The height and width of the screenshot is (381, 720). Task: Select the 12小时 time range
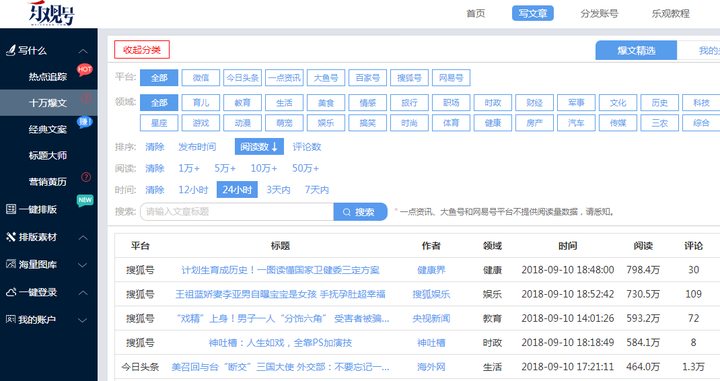point(193,190)
